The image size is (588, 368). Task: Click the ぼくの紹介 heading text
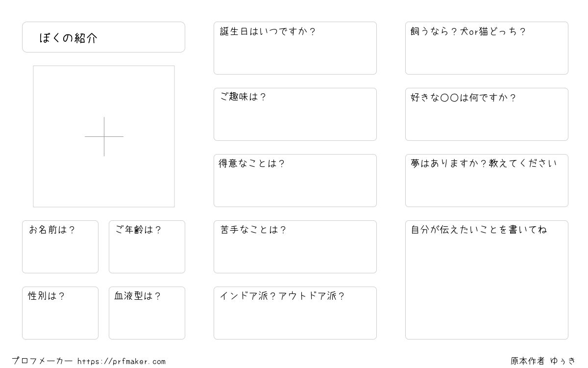tap(69, 38)
